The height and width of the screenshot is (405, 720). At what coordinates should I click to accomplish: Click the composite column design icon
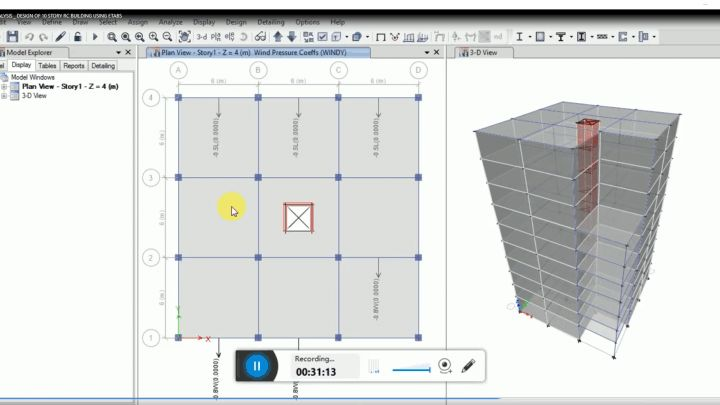tap(581, 37)
